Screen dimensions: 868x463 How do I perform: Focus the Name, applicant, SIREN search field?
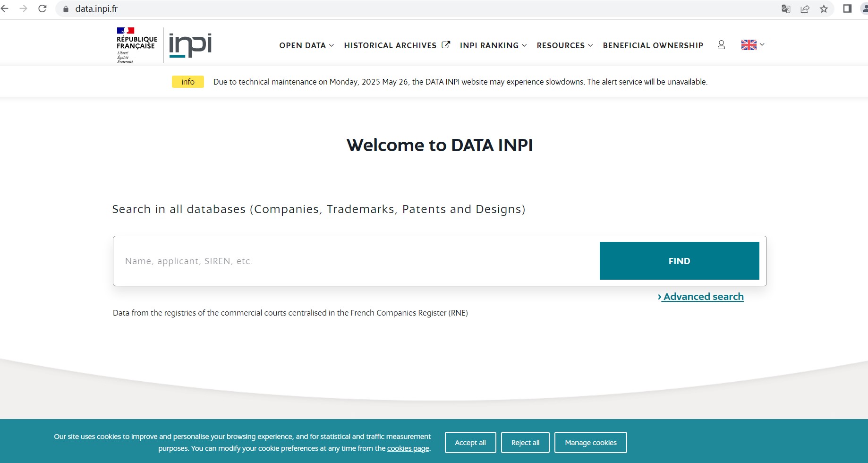(x=356, y=261)
